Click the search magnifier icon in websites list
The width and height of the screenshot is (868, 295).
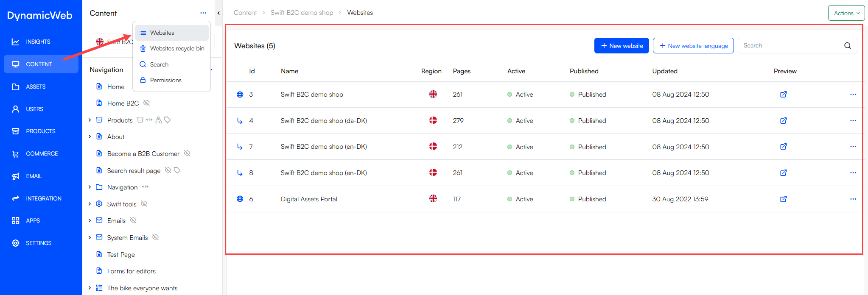(847, 45)
